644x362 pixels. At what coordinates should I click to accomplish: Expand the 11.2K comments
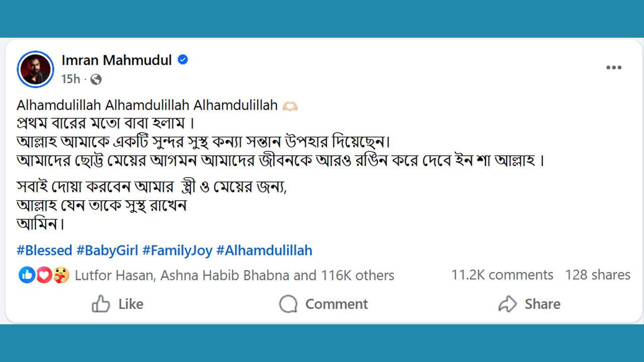pos(502,275)
